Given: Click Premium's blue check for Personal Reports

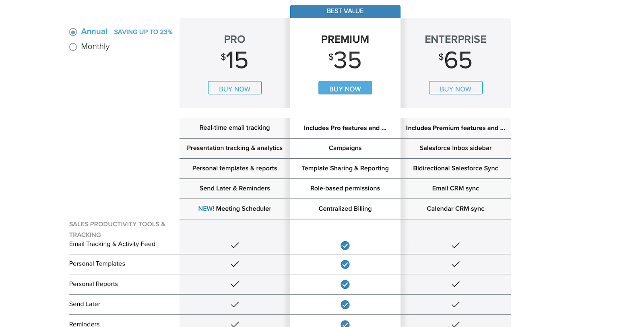Looking at the screenshot, I should pos(345,285).
